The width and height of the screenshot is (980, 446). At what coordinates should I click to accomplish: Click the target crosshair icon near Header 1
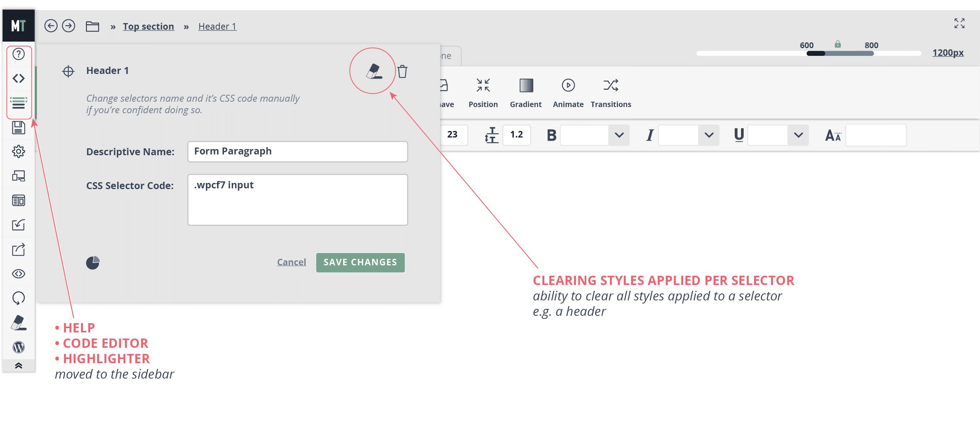[x=68, y=71]
